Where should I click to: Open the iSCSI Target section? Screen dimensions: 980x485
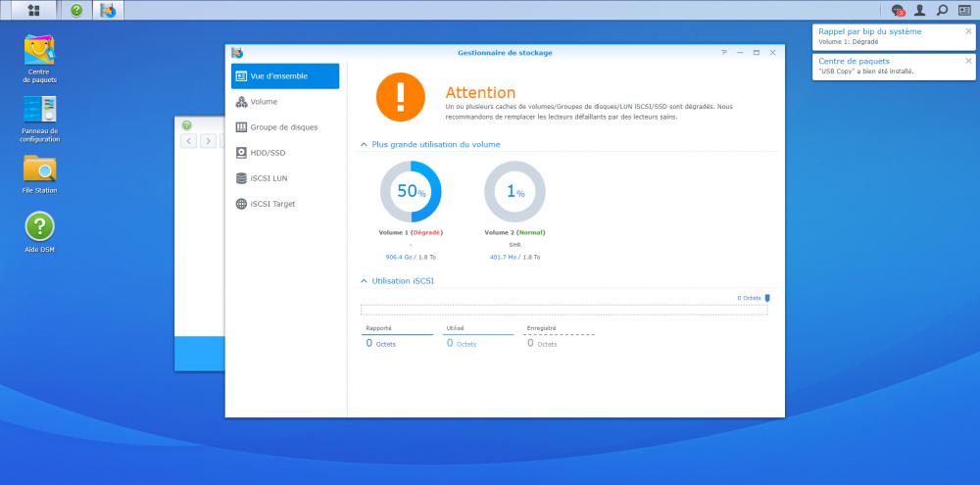click(x=271, y=204)
